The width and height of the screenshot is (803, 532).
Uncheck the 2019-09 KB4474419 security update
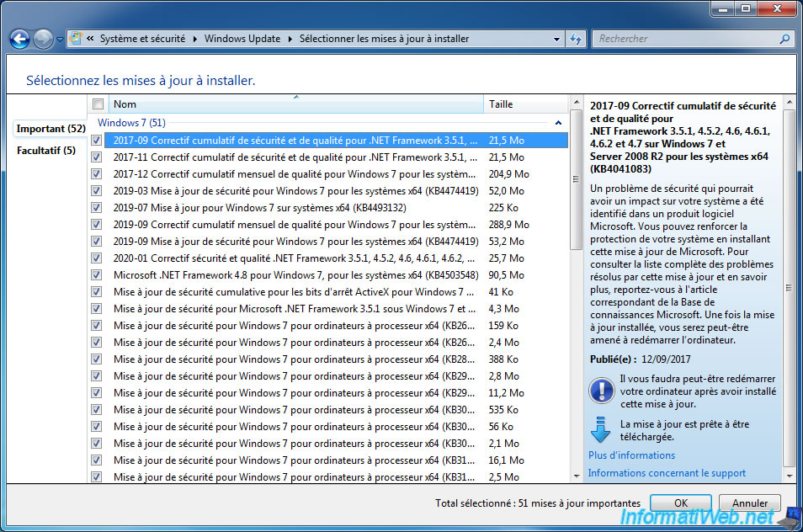coord(96,241)
